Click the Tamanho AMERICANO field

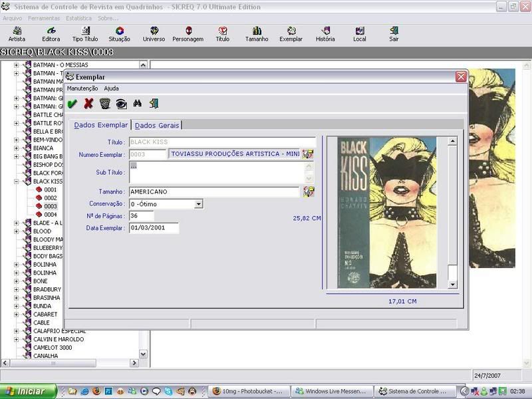tap(214, 192)
